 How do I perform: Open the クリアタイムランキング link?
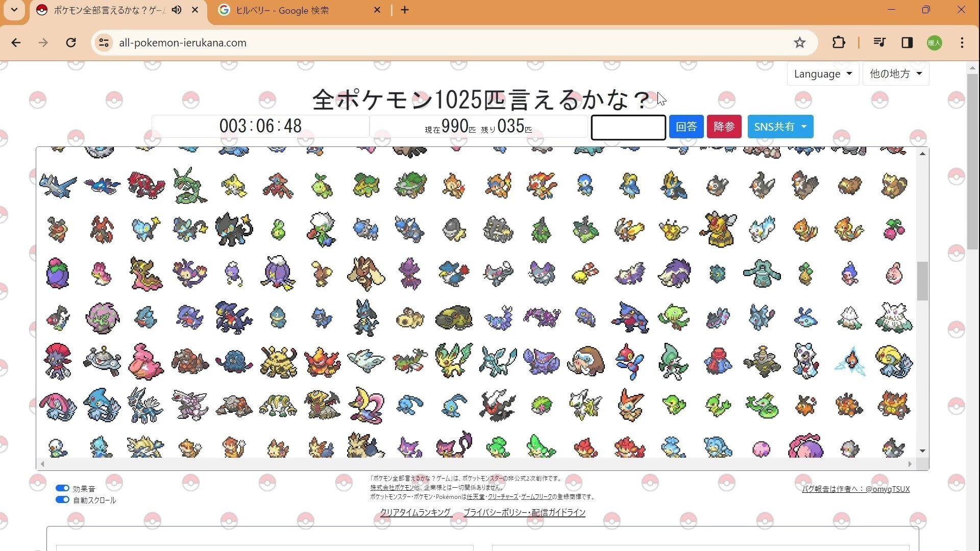click(415, 512)
